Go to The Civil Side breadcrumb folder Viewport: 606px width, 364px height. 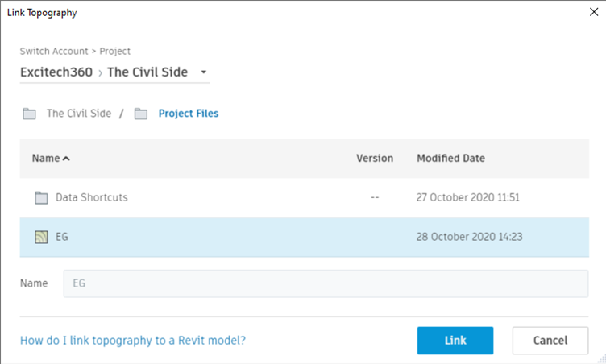click(78, 114)
